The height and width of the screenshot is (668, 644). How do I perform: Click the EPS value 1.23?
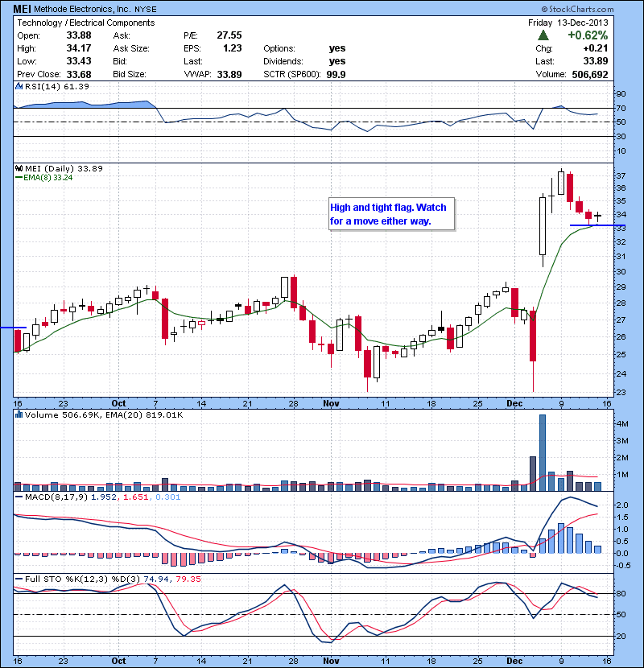[233, 48]
